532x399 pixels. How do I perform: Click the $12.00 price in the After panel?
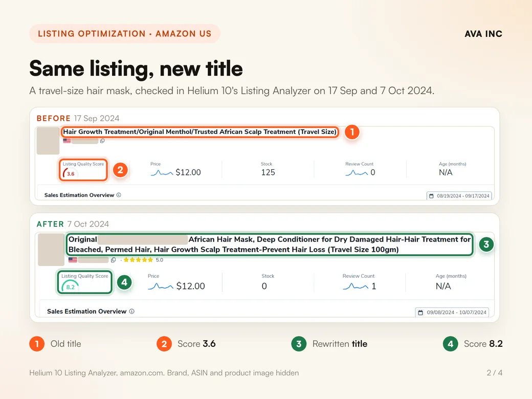click(x=190, y=286)
